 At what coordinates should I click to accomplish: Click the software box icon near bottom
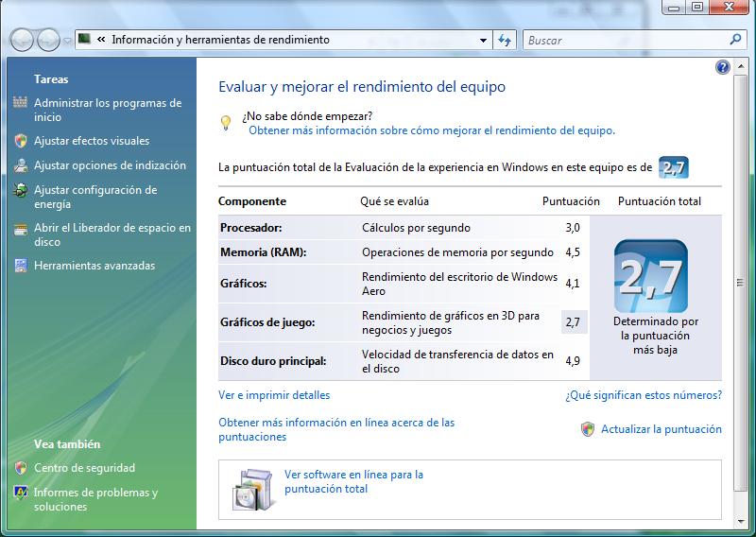pos(251,488)
